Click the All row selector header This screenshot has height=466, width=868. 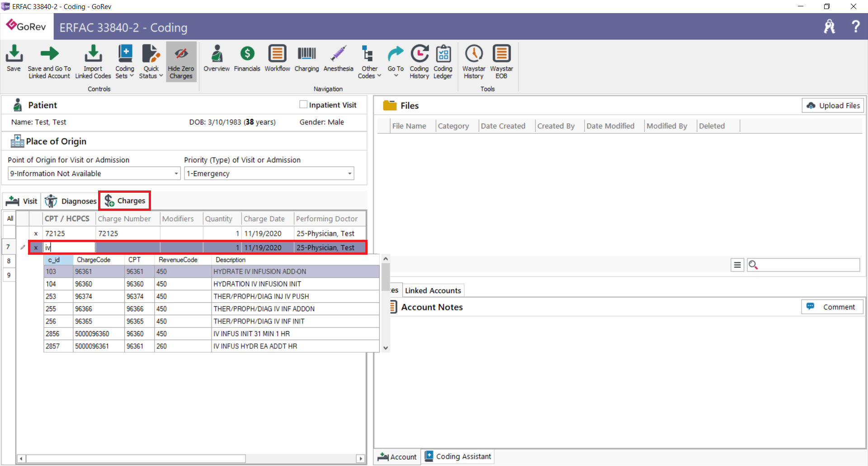(x=10, y=219)
